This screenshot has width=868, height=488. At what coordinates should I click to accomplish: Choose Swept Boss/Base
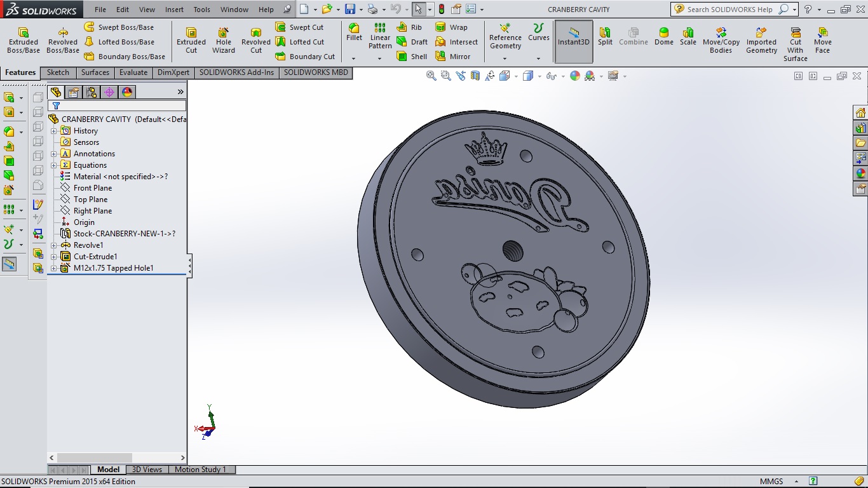click(119, 27)
